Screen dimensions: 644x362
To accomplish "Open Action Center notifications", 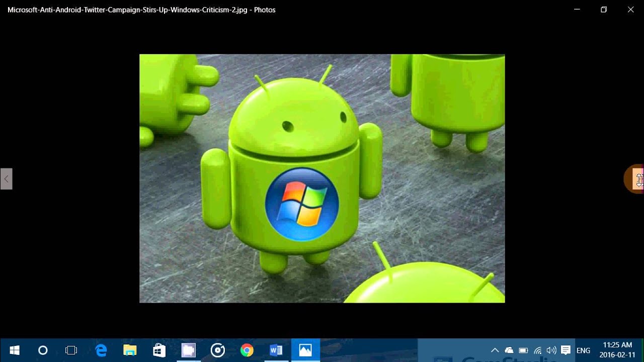I will click(x=566, y=350).
